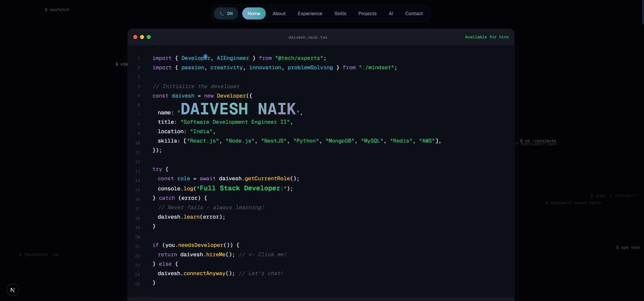Click the "// <- Click me!" comment
Image resolution: width=644 pixels, height=301 pixels.
pos(263,255)
